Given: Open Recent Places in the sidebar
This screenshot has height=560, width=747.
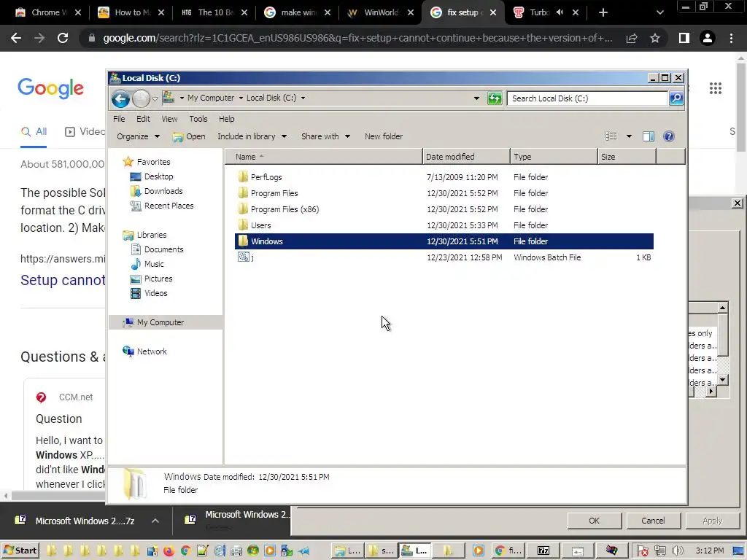Looking at the screenshot, I should pos(169,206).
